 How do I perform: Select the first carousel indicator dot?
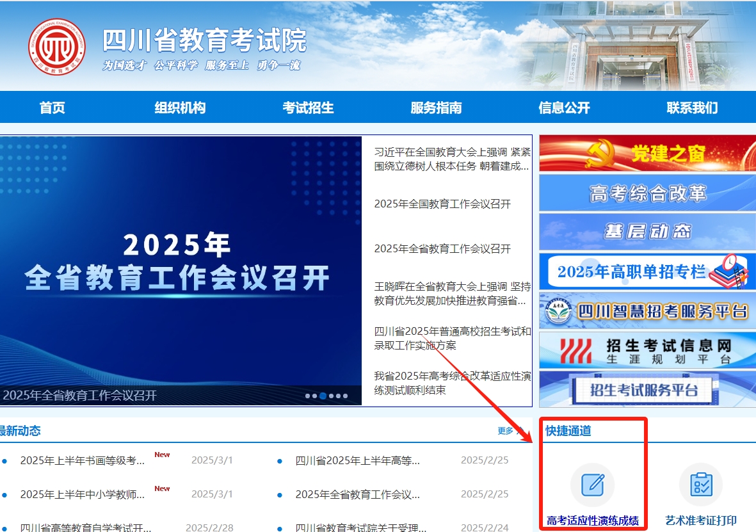coord(307,396)
